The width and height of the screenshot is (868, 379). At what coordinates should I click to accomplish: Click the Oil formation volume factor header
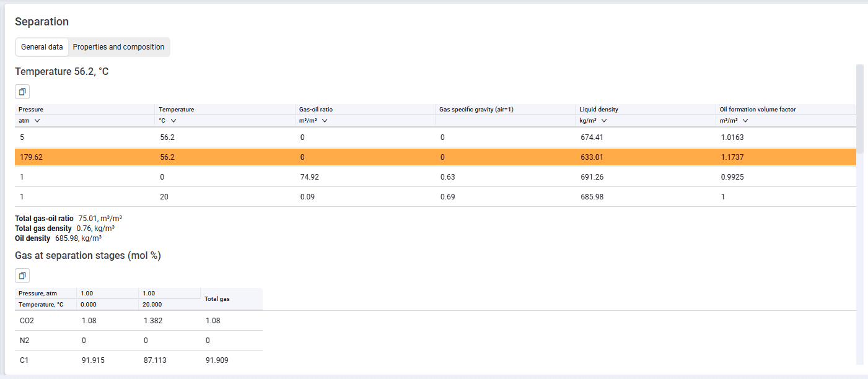[x=758, y=110]
